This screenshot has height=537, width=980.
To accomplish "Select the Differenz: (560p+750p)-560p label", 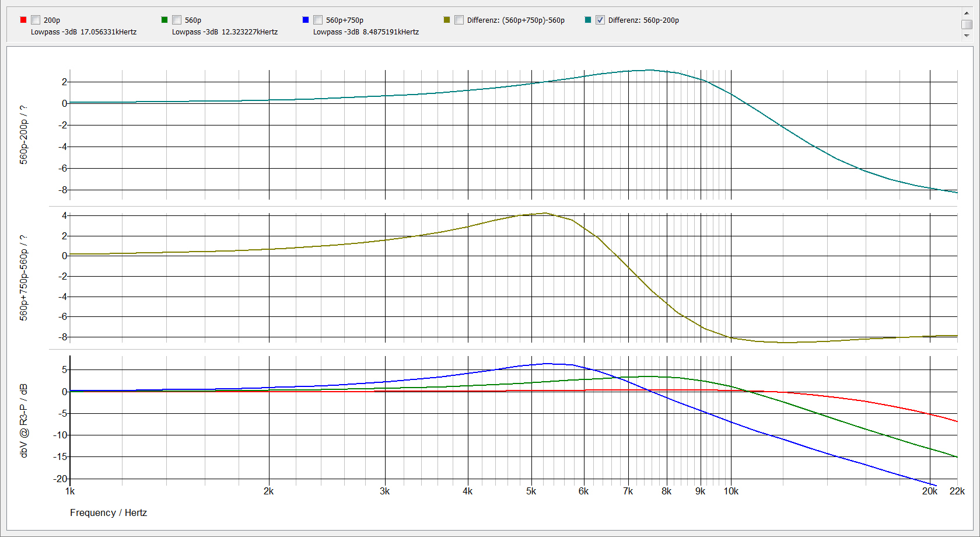I will (x=516, y=20).
